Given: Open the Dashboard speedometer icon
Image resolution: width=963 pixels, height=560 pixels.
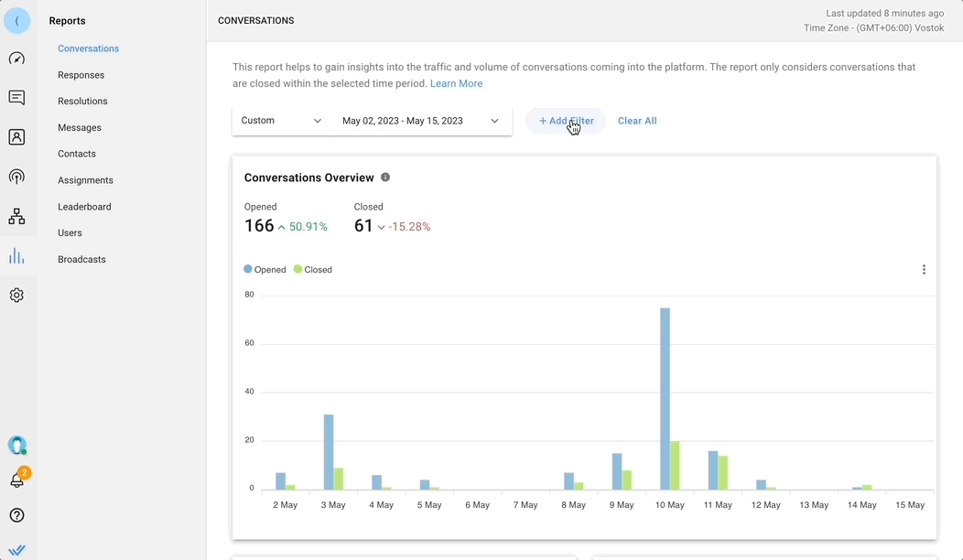Looking at the screenshot, I should pos(16,59).
